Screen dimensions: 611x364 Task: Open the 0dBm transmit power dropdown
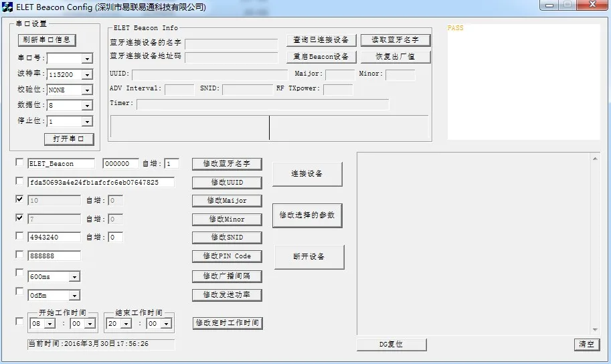[x=74, y=295]
